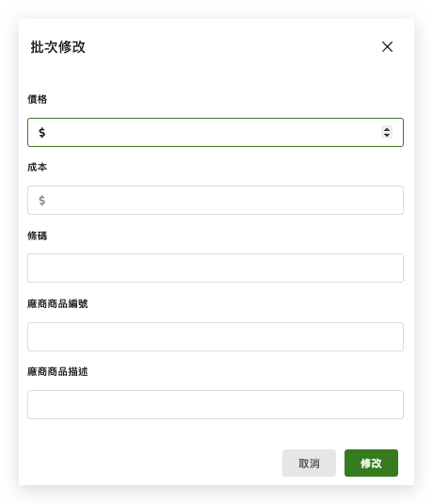433x504 pixels.
Task: Click the gray dollar sign in cost field
Action: [x=41, y=201]
